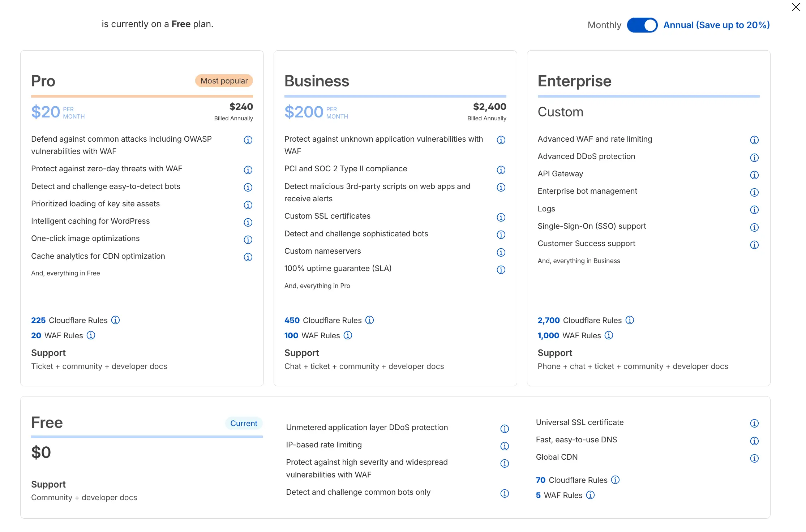Open info for common bots only detection

505,493
